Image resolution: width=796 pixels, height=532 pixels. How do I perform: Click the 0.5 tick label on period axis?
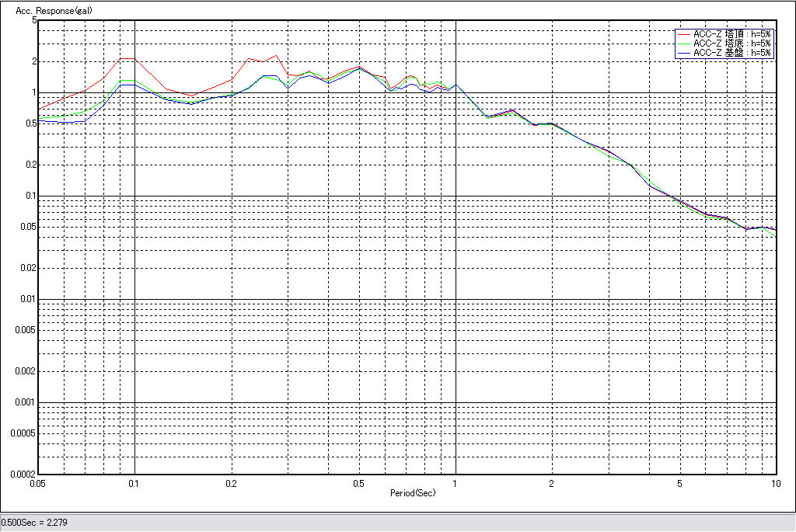pos(358,483)
